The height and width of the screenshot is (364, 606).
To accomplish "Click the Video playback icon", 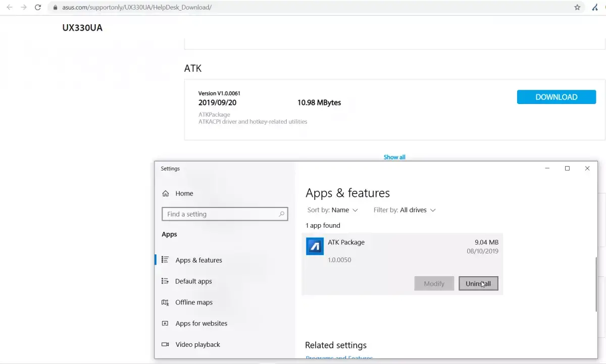I will tap(165, 344).
